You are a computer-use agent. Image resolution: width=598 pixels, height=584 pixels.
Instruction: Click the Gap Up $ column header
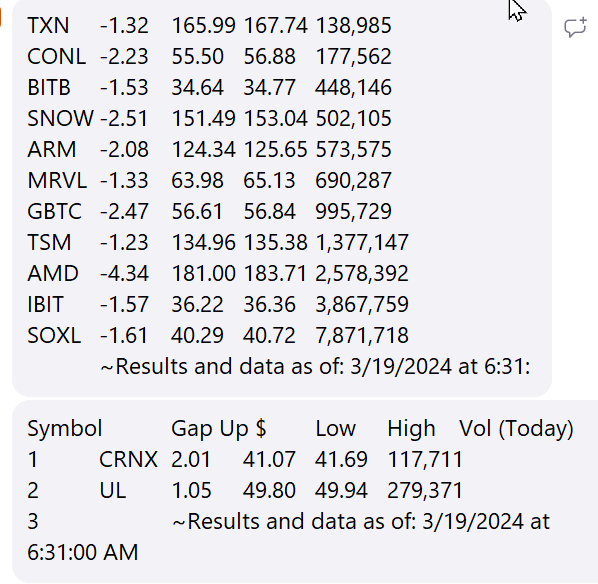(219, 428)
